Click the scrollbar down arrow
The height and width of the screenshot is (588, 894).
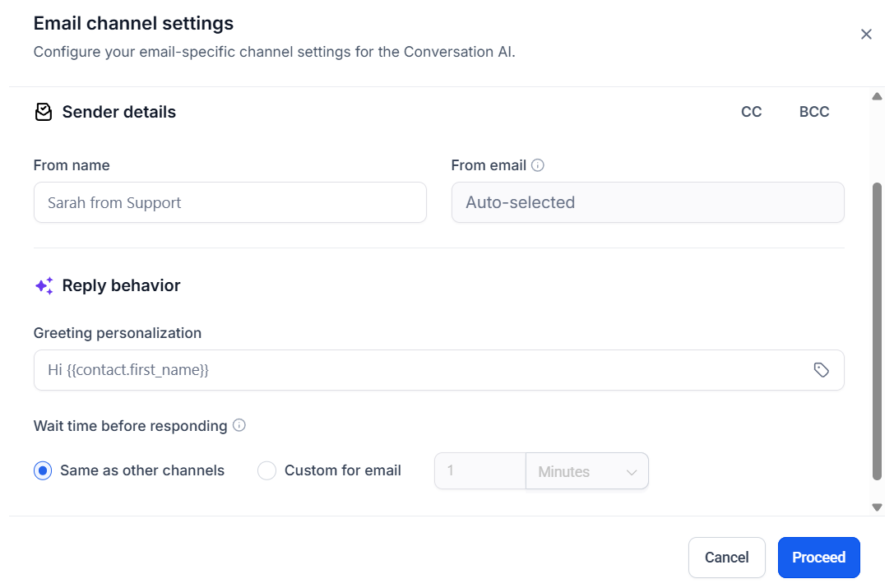click(x=877, y=507)
